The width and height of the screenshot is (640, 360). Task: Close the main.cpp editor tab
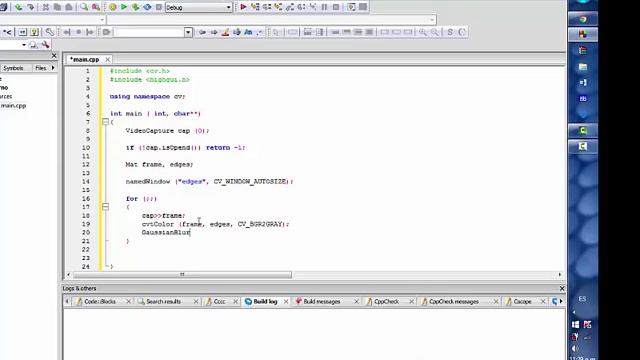[107, 60]
